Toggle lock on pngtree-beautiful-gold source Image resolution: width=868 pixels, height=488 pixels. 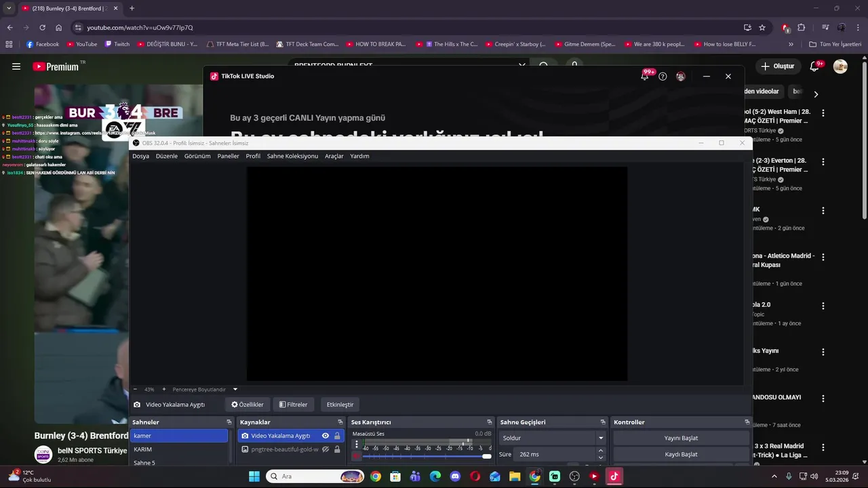pyautogui.click(x=337, y=449)
